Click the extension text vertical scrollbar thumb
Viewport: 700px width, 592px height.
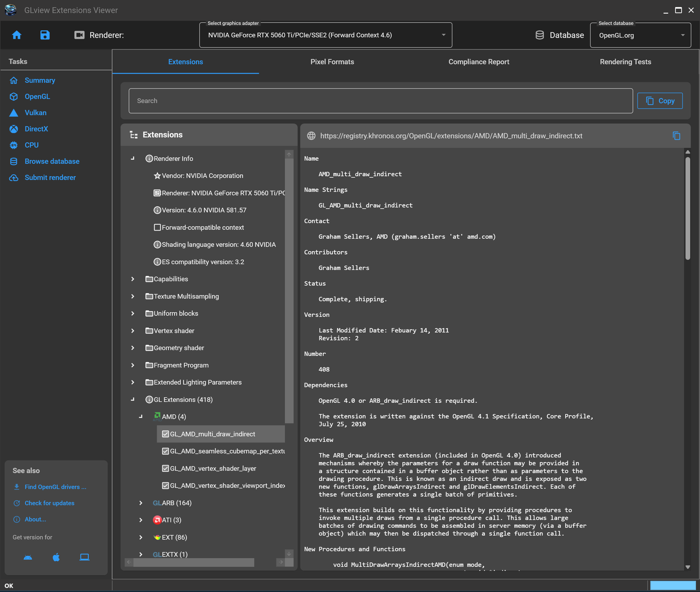(x=688, y=208)
